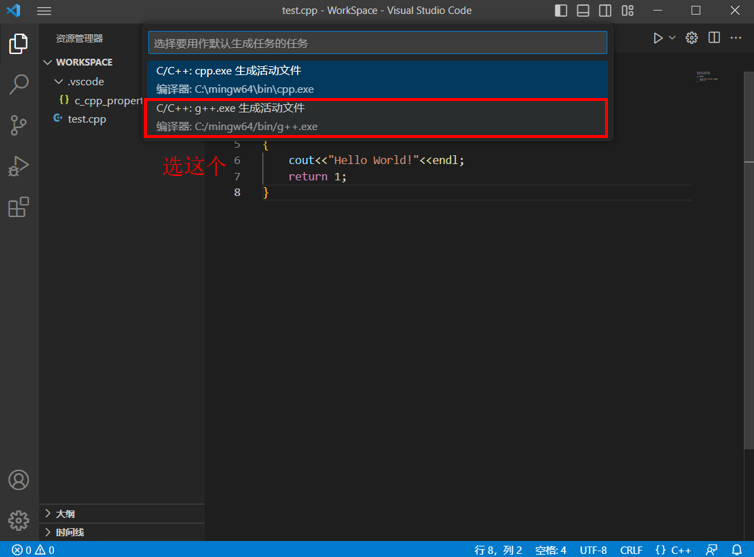Select cpp.exe build active file task

[x=377, y=80]
